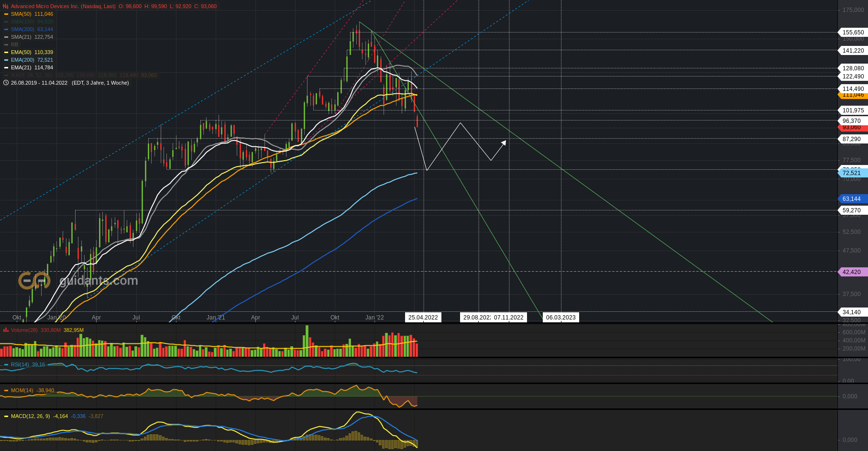The height and width of the screenshot is (451, 868).
Task: Click the H: 99,590 high value
Action: [156, 6]
